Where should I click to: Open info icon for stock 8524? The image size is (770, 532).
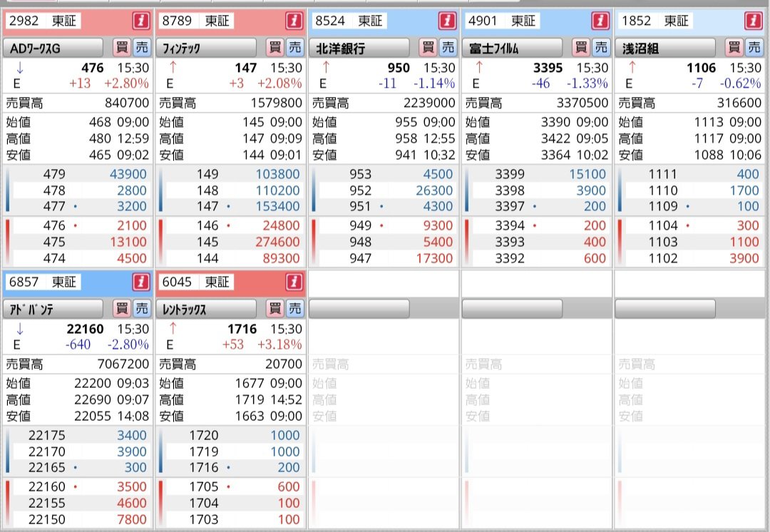point(447,21)
